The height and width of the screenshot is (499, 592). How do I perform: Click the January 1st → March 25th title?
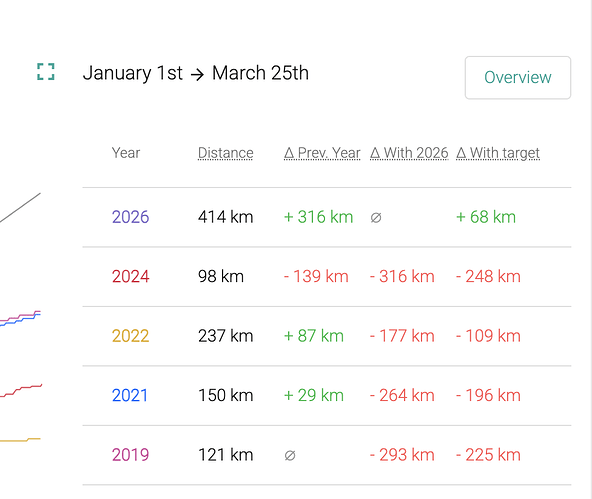click(196, 73)
